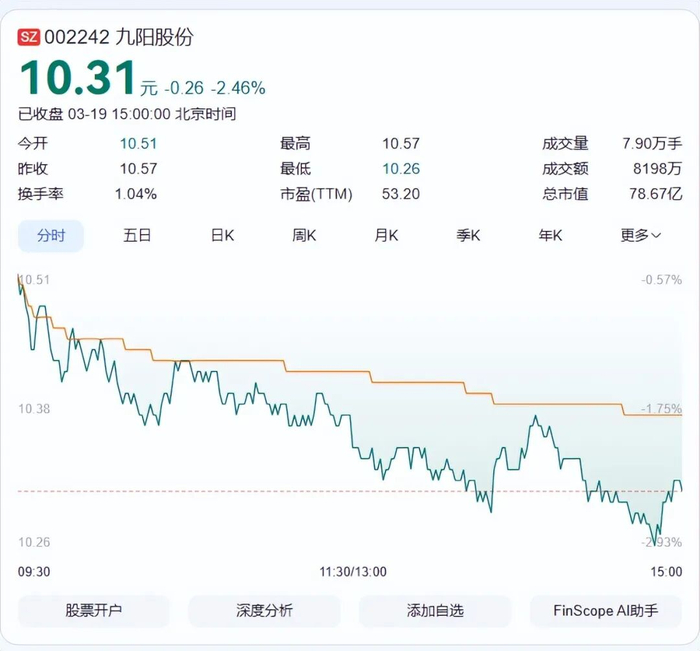This screenshot has height=651, width=700.
Task: Open the 季K quarterly chart
Action: tap(468, 236)
